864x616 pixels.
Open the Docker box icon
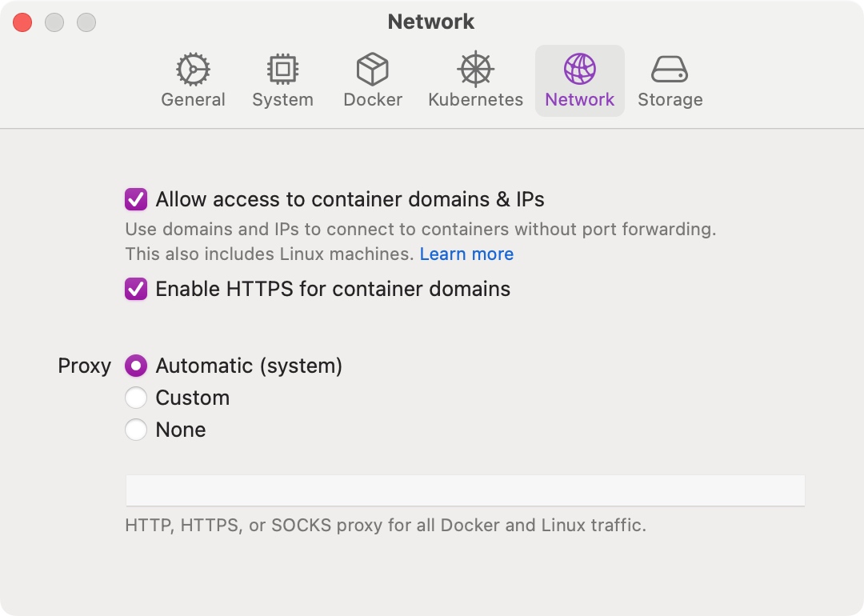click(372, 70)
